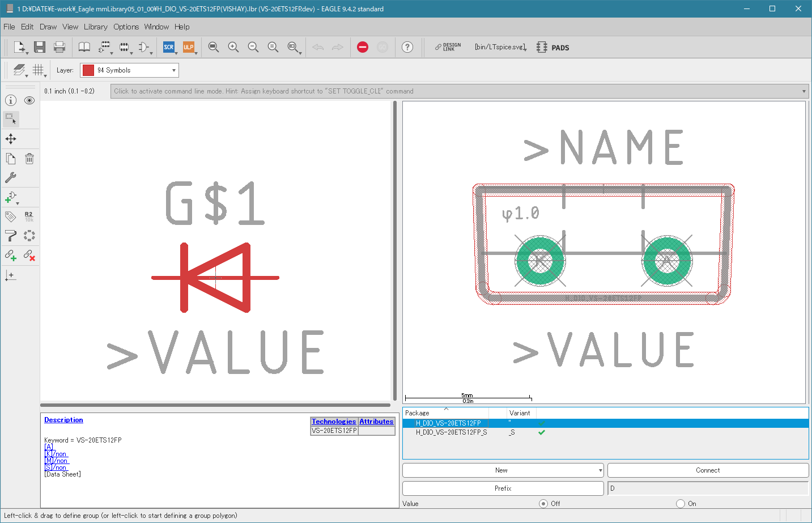The height and width of the screenshot is (523, 812).
Task: Click the Print icon
Action: [x=59, y=47]
